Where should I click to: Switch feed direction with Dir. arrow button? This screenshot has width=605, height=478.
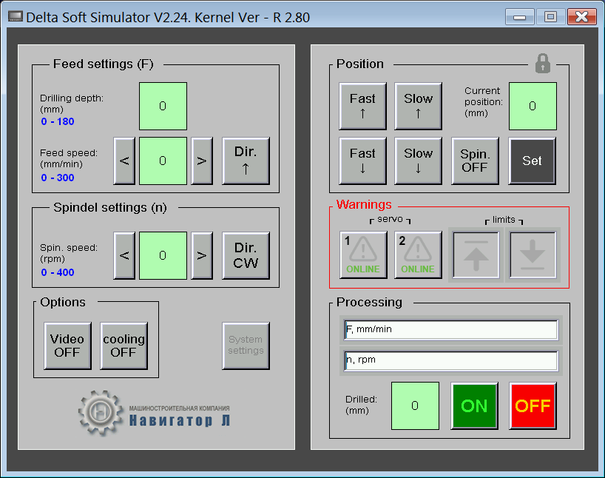pyautogui.click(x=246, y=160)
